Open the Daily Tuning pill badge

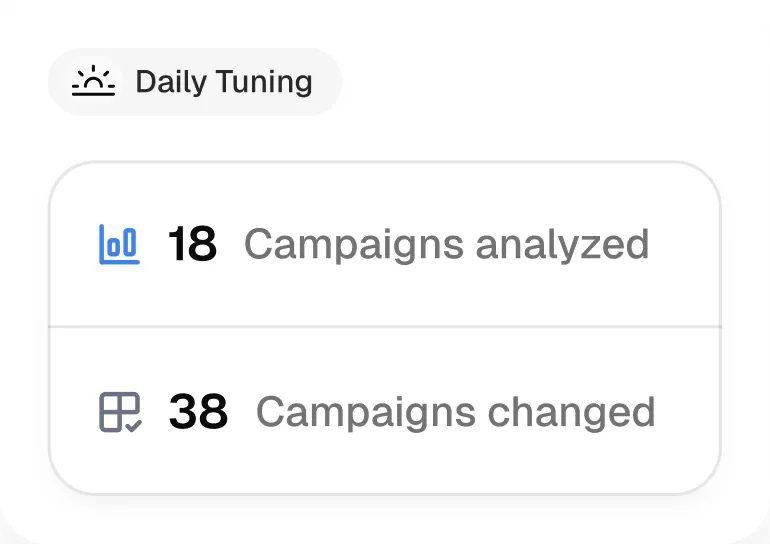(x=194, y=82)
